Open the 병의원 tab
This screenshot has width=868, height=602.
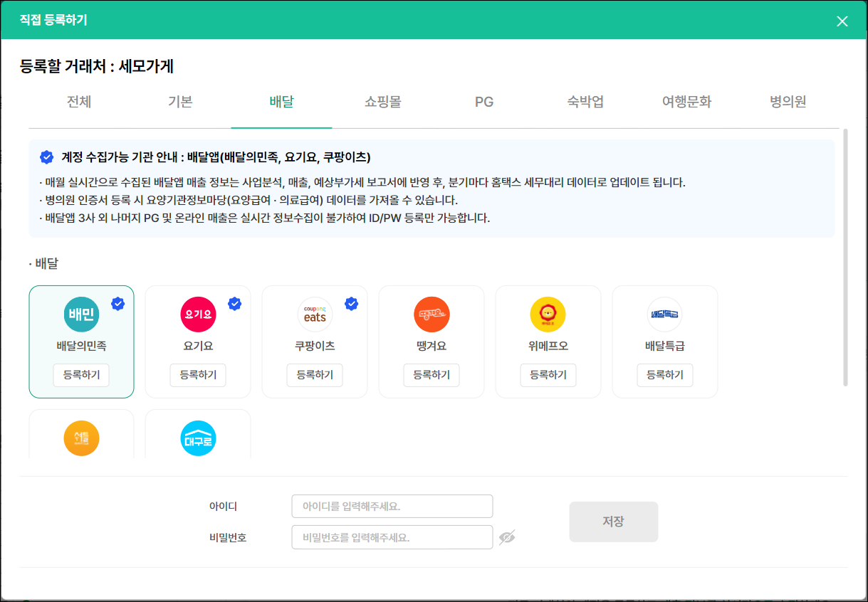pyautogui.click(x=788, y=102)
